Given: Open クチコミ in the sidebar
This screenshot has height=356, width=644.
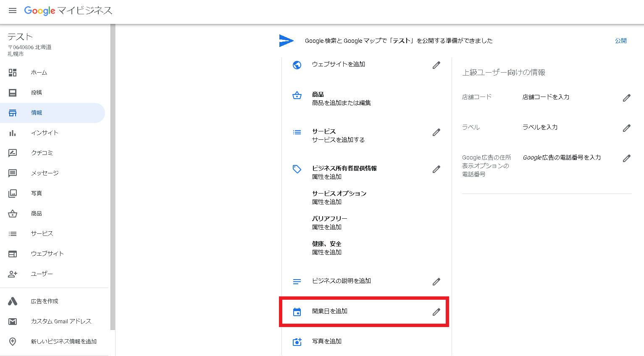Looking at the screenshot, I should click(53, 153).
